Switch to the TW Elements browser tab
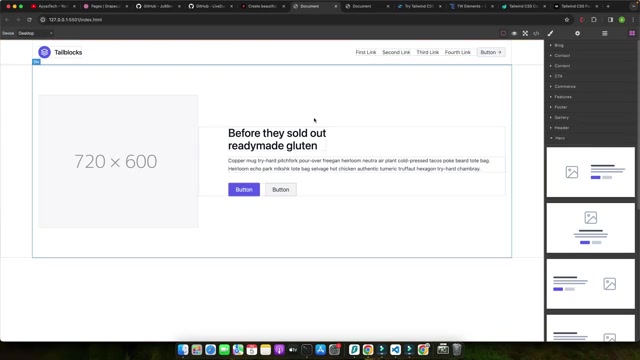 (x=471, y=7)
